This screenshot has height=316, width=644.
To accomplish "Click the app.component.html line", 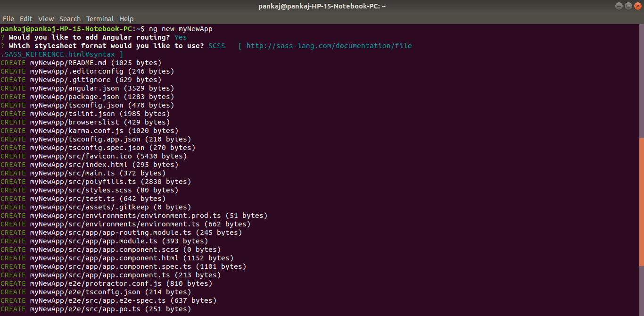I will (x=117, y=258).
